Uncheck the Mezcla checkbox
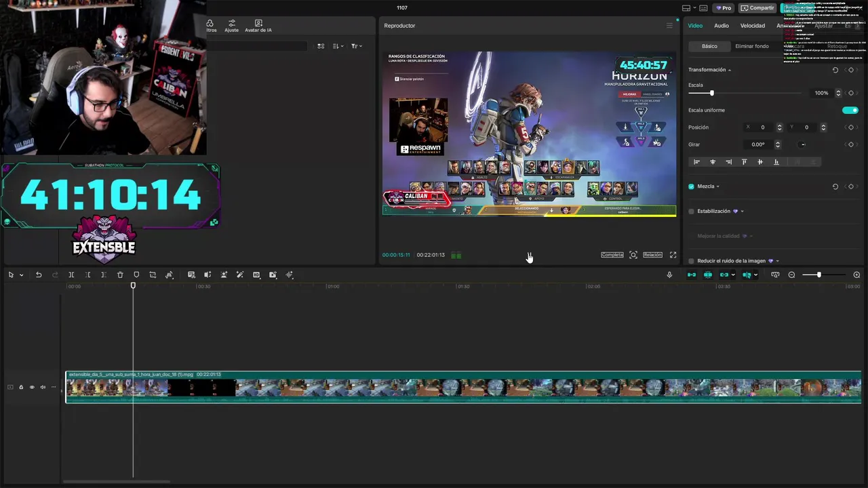This screenshot has width=868, height=488. coord(691,186)
